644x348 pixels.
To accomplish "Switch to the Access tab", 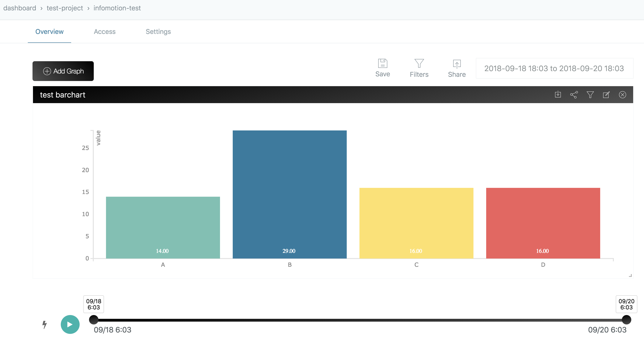I will [x=105, y=32].
